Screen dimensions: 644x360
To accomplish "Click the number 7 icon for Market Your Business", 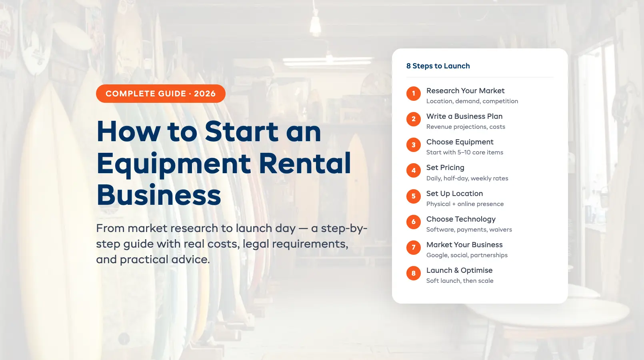I will 413,248.
